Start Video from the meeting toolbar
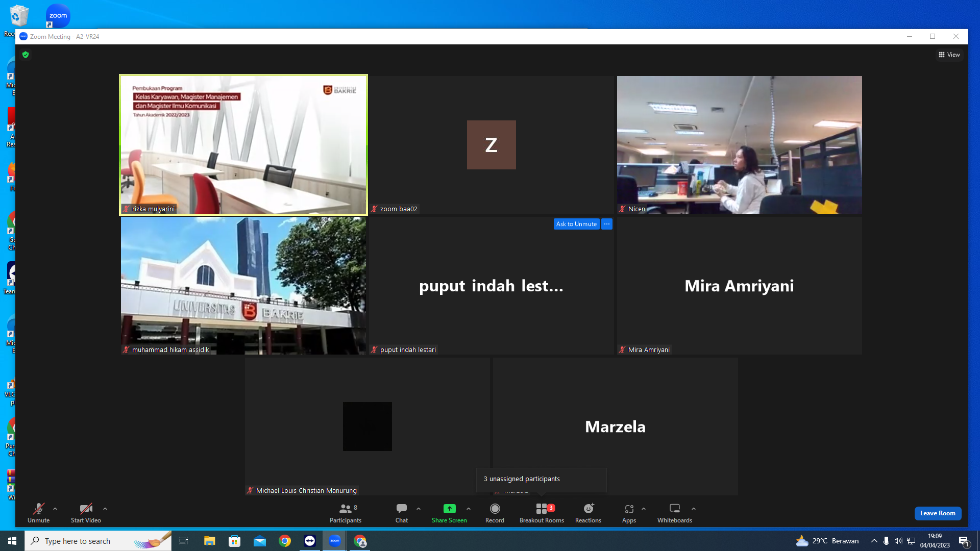980x551 pixels. coord(86,513)
